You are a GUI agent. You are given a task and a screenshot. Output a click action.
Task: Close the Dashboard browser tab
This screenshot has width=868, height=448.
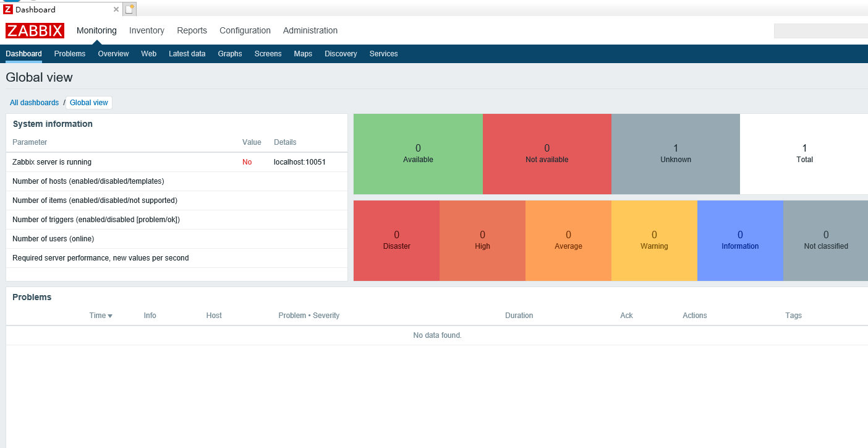[x=116, y=9]
